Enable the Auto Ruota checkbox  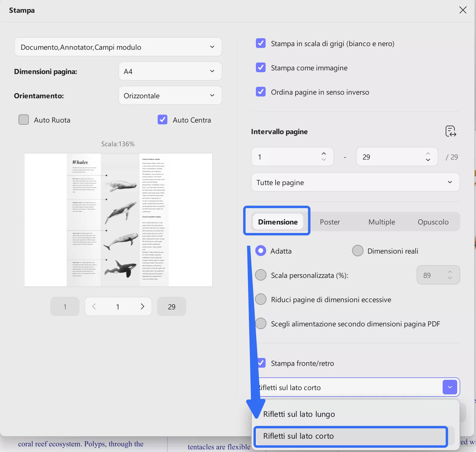(x=24, y=120)
